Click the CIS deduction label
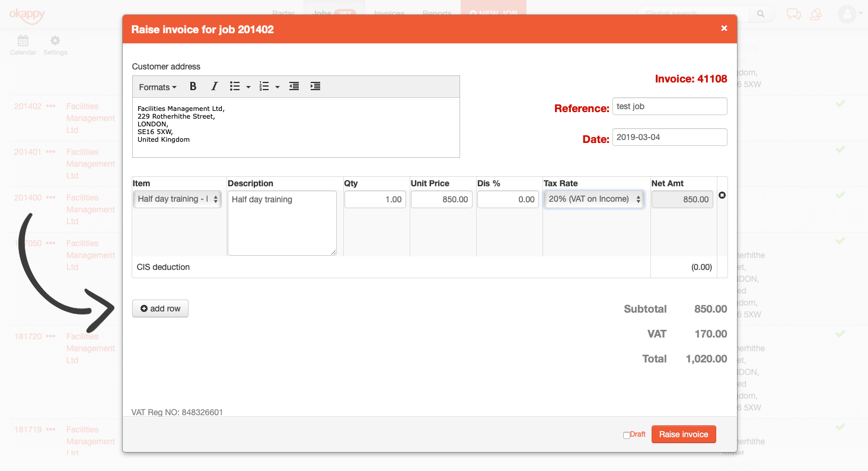 [x=163, y=267]
